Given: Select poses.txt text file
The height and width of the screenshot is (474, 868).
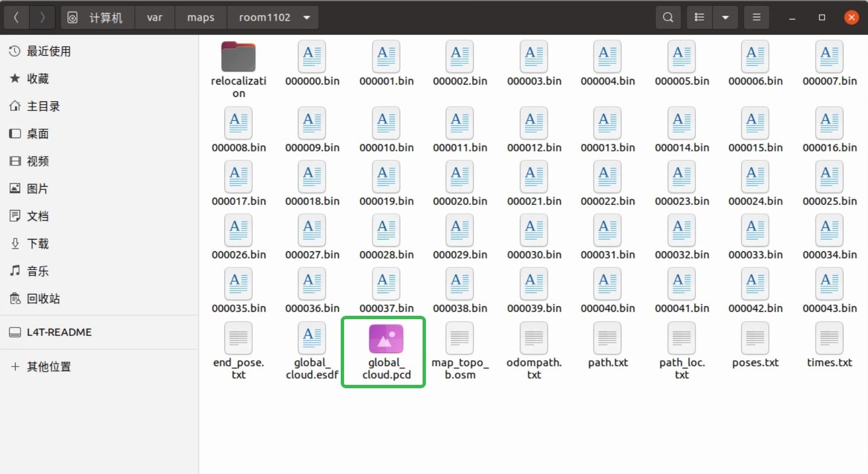Looking at the screenshot, I should [x=756, y=346].
